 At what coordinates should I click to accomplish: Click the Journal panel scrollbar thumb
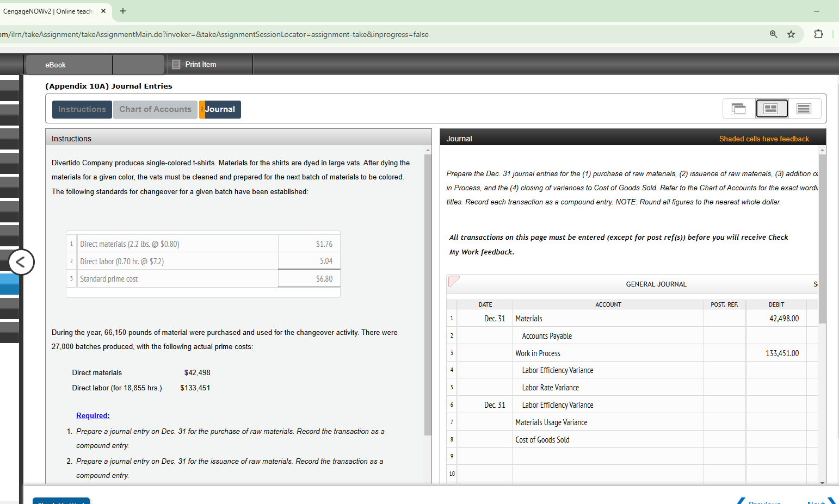click(x=822, y=239)
